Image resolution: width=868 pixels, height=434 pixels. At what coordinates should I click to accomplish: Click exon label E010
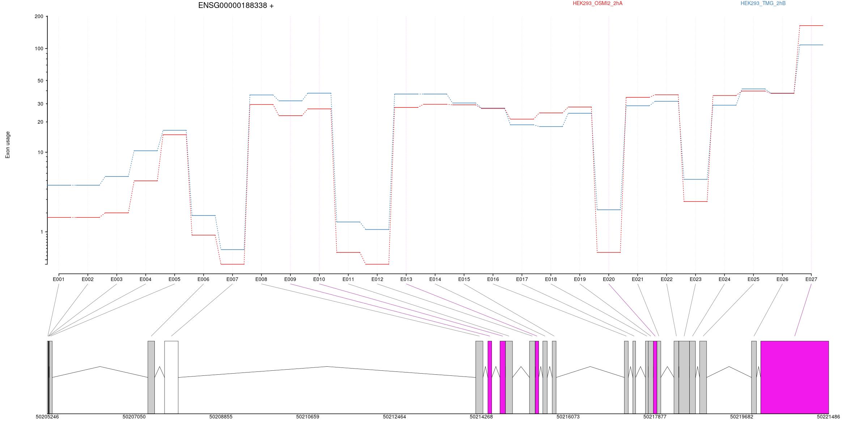(319, 279)
